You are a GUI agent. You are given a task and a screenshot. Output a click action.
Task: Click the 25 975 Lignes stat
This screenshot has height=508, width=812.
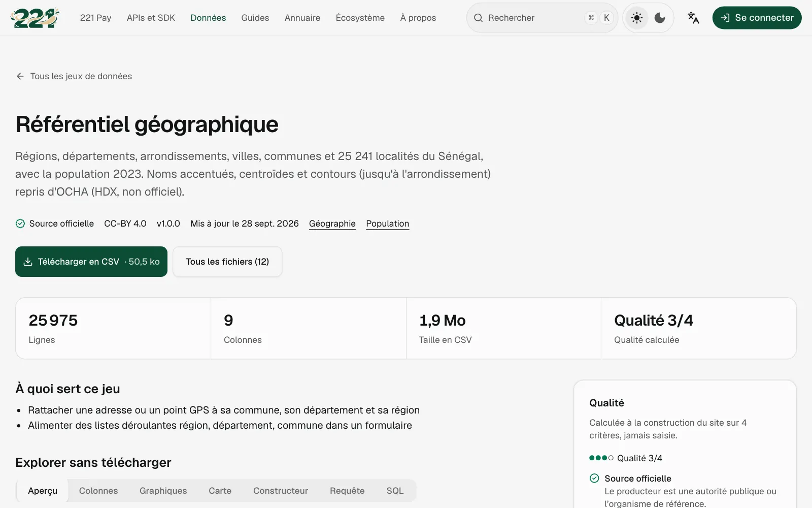tap(113, 328)
